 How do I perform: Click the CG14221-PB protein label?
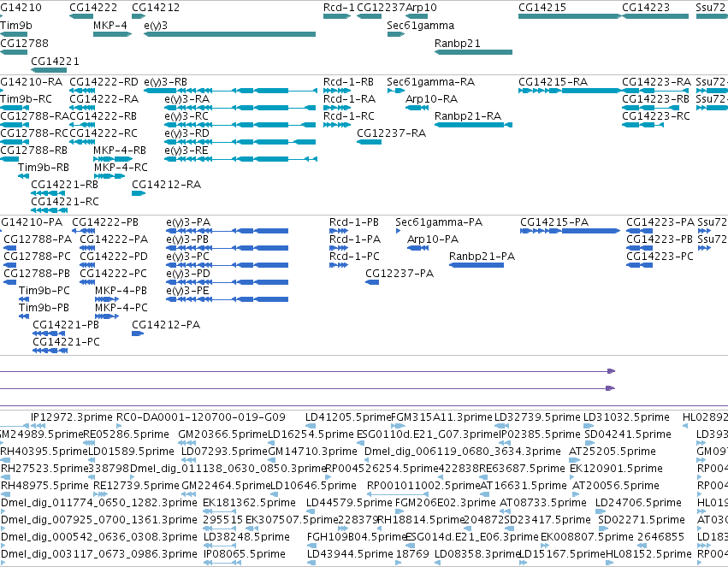[x=66, y=325]
